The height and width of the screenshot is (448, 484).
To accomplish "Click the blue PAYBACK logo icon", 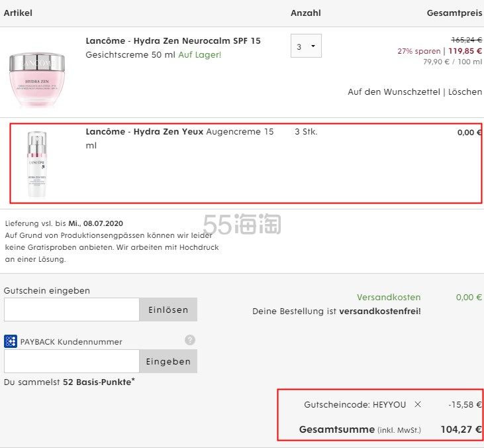I will click(11, 341).
